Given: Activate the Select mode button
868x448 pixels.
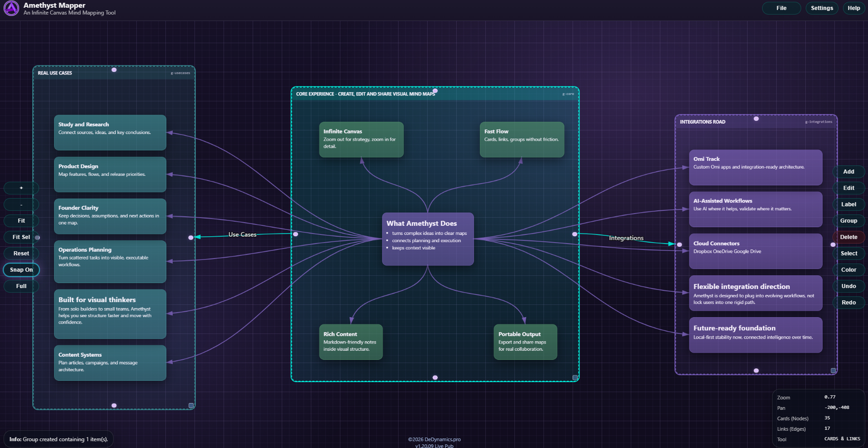Looking at the screenshot, I should coord(848,254).
